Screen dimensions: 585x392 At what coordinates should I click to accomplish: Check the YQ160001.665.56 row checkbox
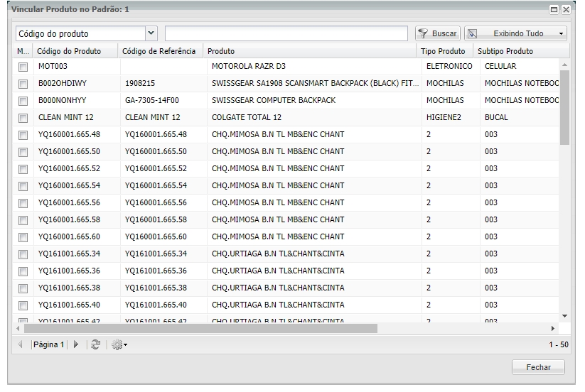(23, 203)
